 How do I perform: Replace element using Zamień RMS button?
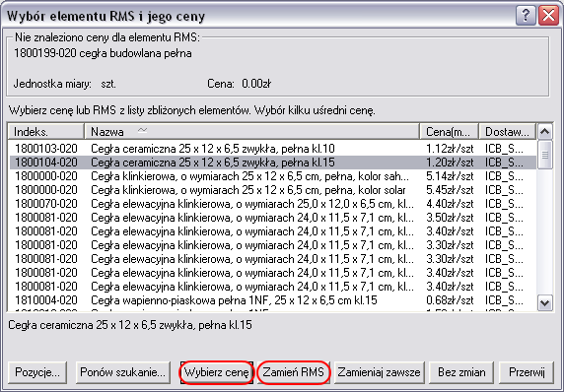(x=294, y=372)
